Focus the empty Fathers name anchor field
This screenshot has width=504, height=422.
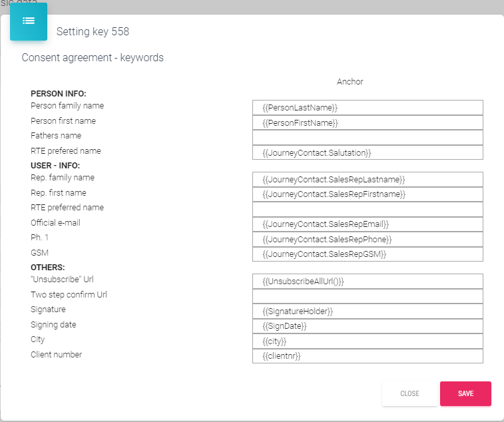pos(368,137)
